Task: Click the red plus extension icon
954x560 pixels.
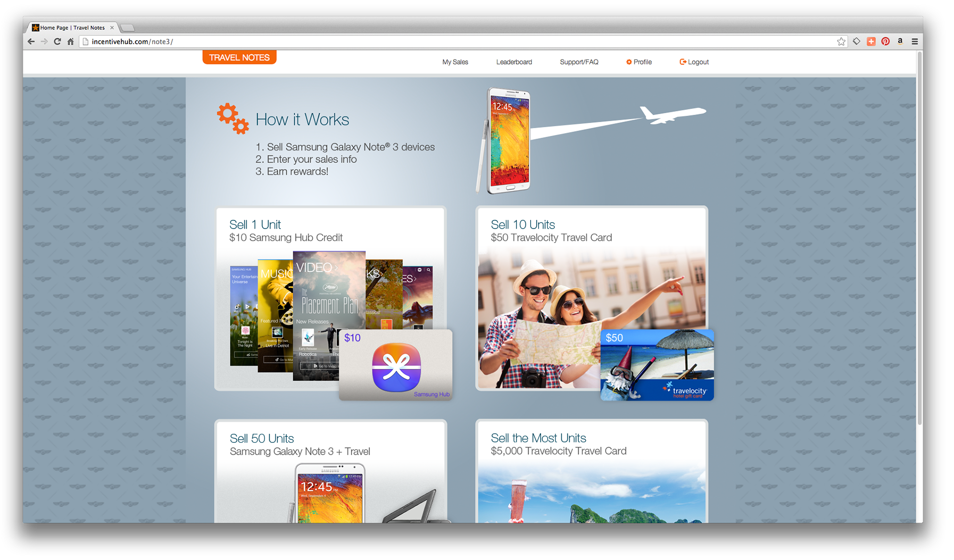Action: point(871,42)
